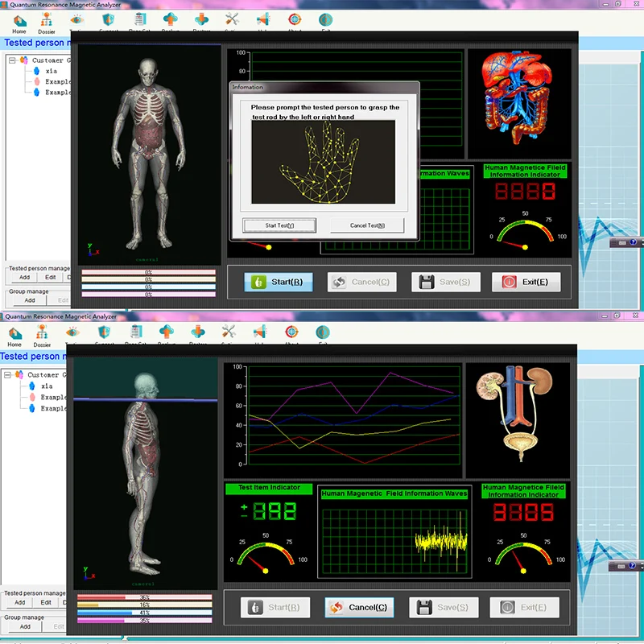Click the Exit(E) button in the top window
This screenshot has height=644, width=644.
pyautogui.click(x=526, y=283)
